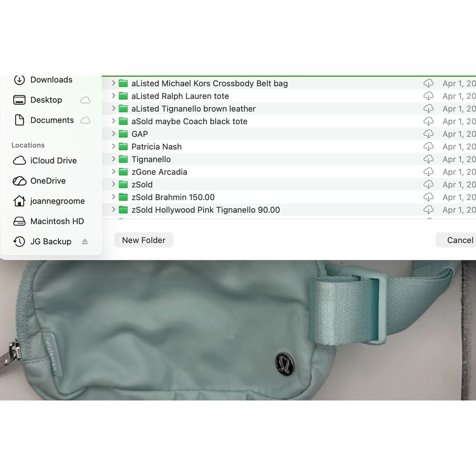Select aListed Ralph Lauren tote name

pos(180,96)
